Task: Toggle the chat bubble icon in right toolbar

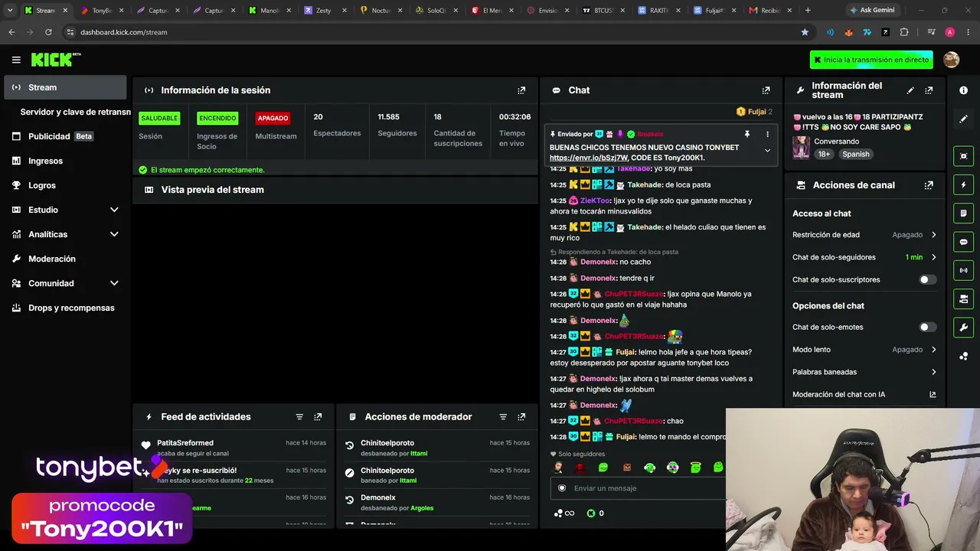Action: [963, 242]
